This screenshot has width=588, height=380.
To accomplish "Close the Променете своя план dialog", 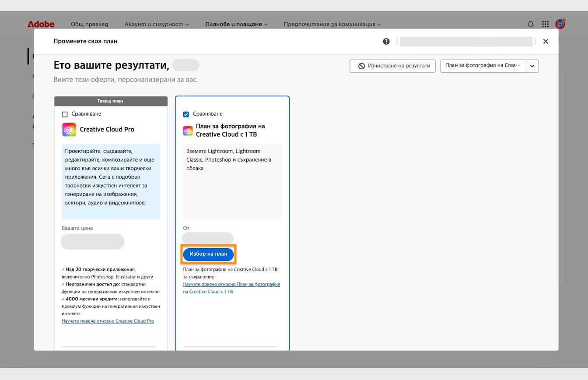I will [x=546, y=41].
